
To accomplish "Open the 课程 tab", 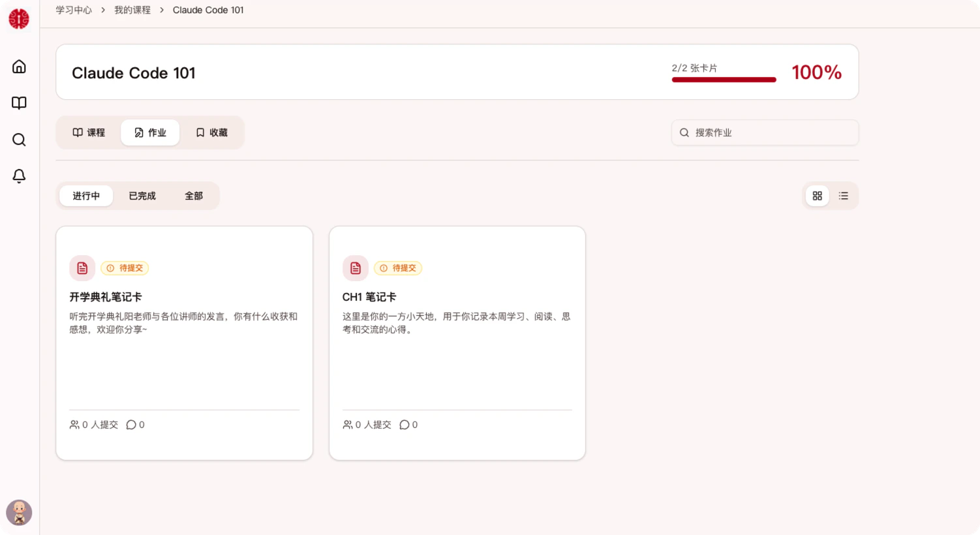I will pos(89,132).
